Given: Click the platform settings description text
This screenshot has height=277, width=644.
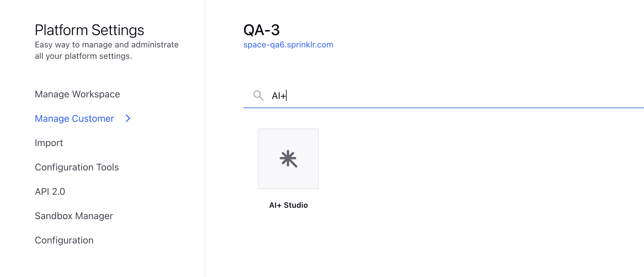Looking at the screenshot, I should pos(106,50).
